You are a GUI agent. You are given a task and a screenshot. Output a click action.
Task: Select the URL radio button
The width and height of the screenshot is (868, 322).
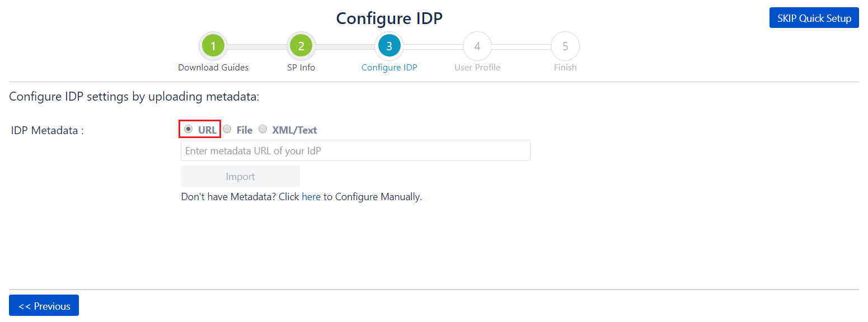(189, 129)
